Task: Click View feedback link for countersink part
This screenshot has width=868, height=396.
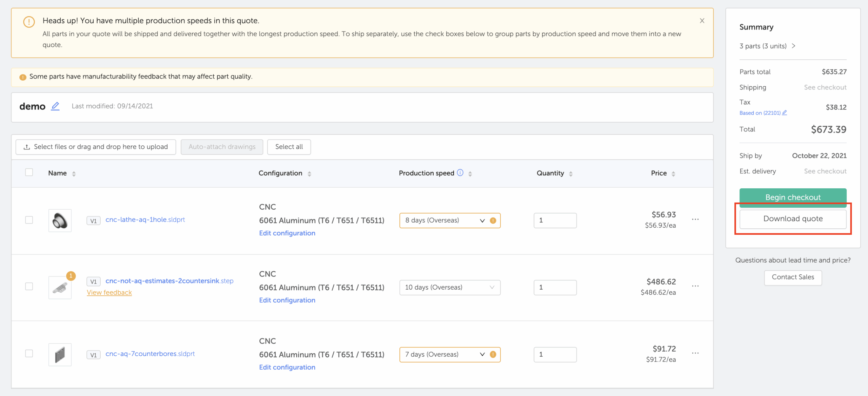Action: click(x=109, y=292)
